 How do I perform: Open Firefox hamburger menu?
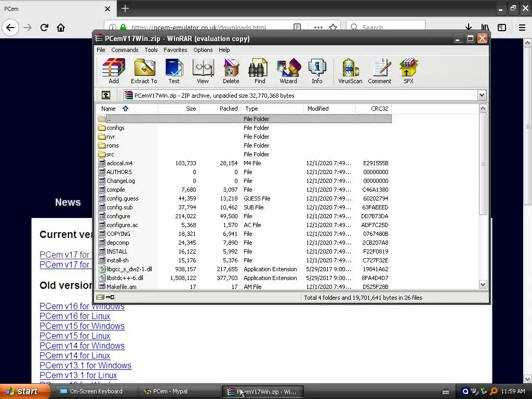click(522, 28)
